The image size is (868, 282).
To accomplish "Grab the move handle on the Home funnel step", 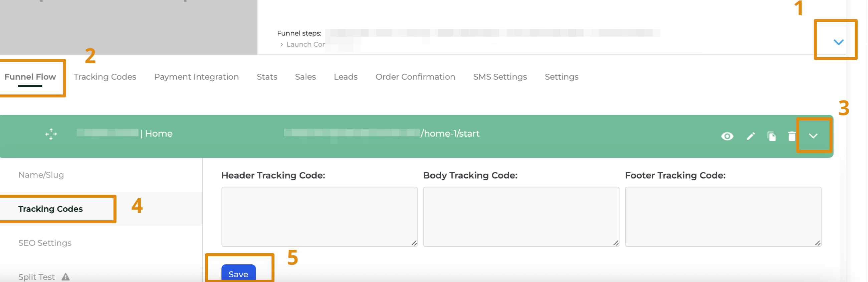I will 51,134.
